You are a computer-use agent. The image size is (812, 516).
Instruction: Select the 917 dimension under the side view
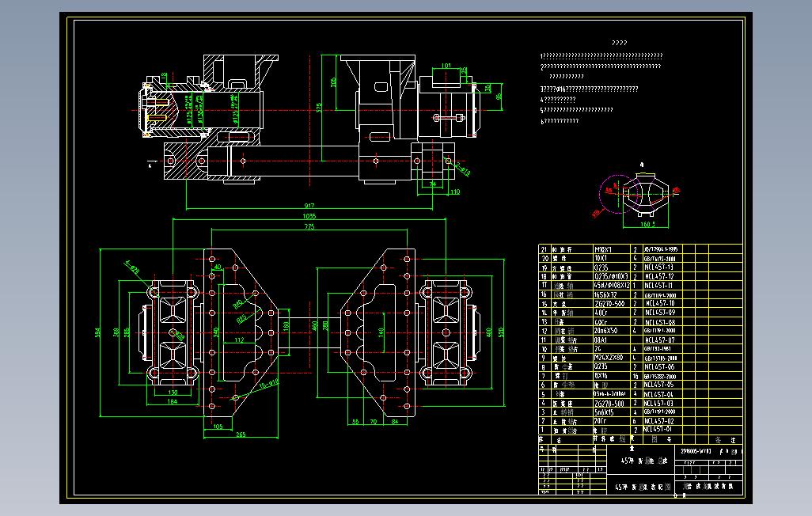coord(309,206)
